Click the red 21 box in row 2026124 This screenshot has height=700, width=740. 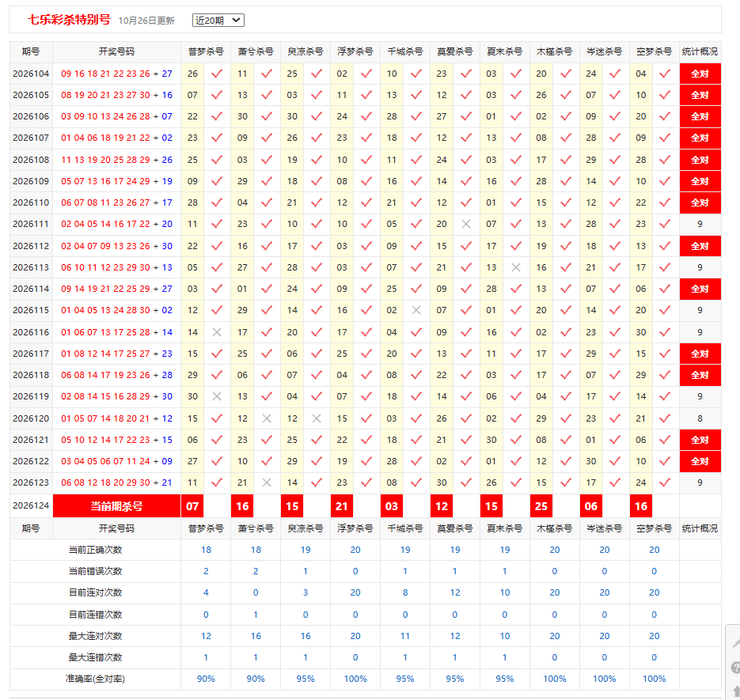(x=342, y=506)
